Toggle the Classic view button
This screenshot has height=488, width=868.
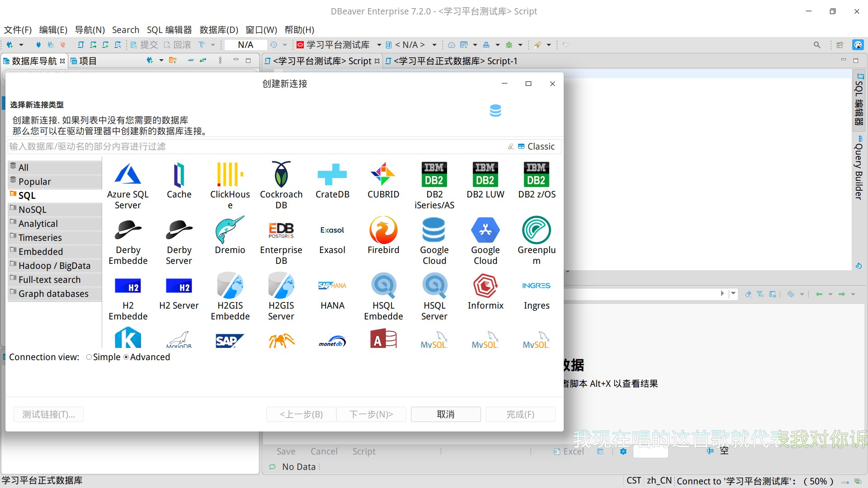pos(536,146)
